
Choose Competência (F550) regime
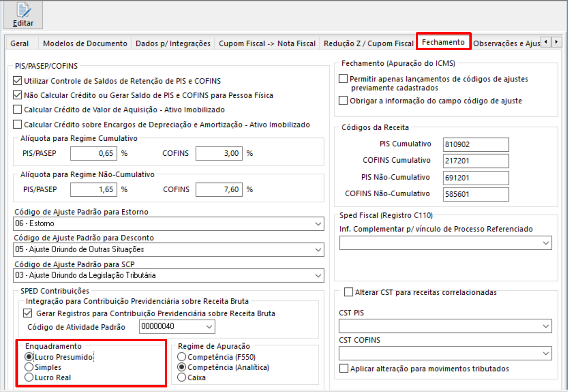pyautogui.click(x=182, y=357)
